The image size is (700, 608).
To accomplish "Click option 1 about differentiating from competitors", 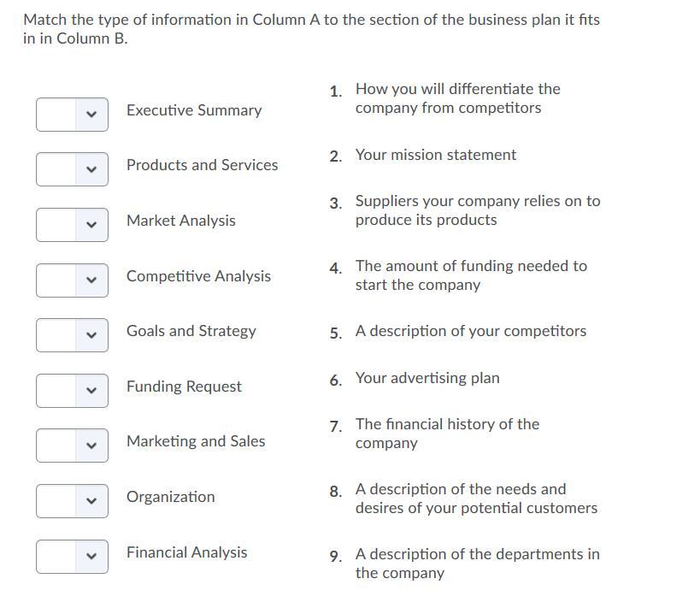I will pos(457,98).
